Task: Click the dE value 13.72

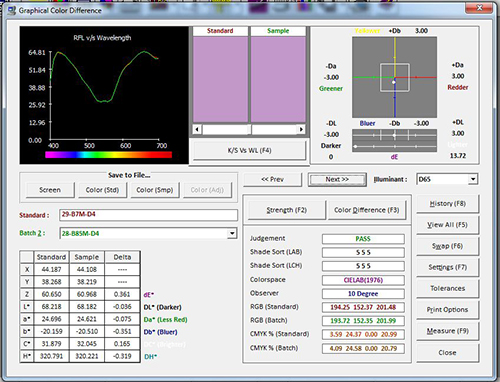Action: click(458, 156)
